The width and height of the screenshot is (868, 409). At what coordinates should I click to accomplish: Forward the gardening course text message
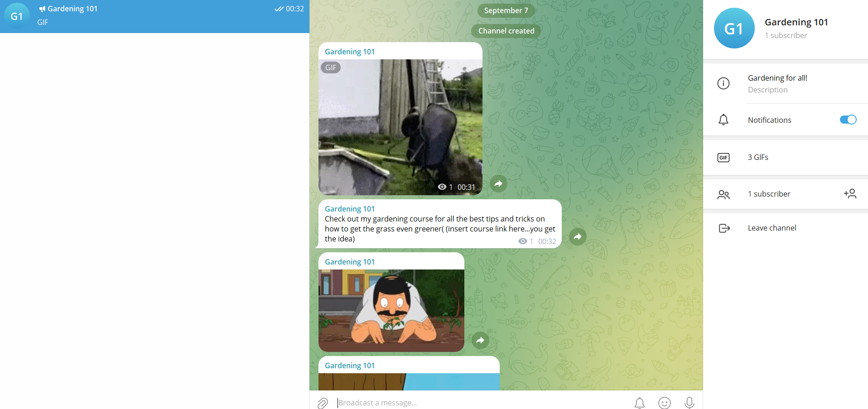(578, 236)
